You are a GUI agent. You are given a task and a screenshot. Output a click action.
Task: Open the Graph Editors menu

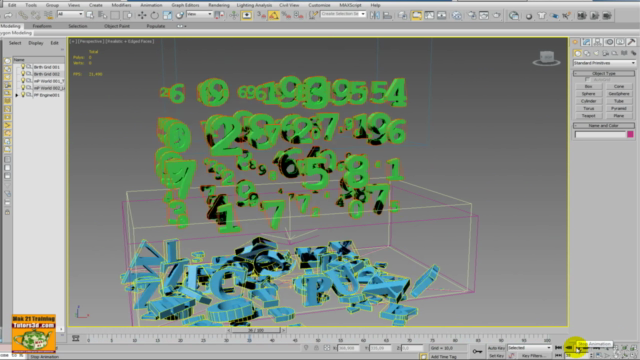pos(185,5)
